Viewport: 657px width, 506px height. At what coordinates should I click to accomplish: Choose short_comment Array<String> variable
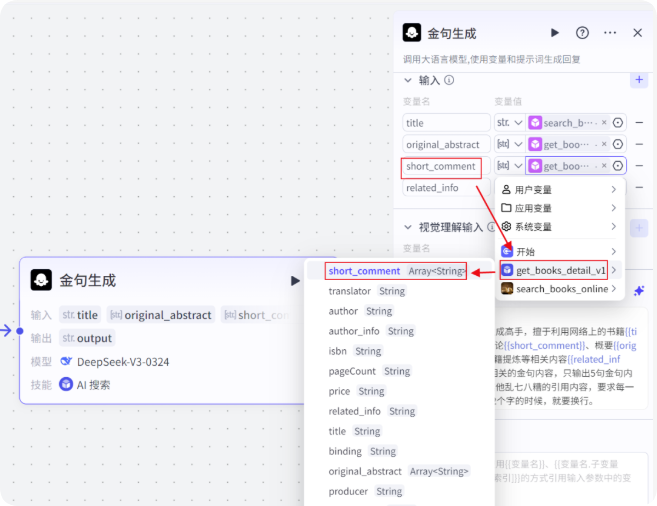pos(397,271)
